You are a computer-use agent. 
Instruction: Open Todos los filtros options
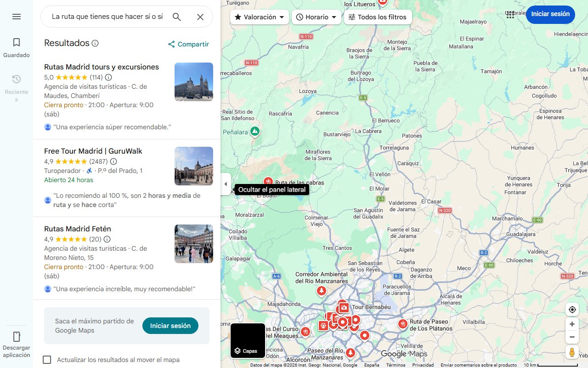click(x=378, y=17)
